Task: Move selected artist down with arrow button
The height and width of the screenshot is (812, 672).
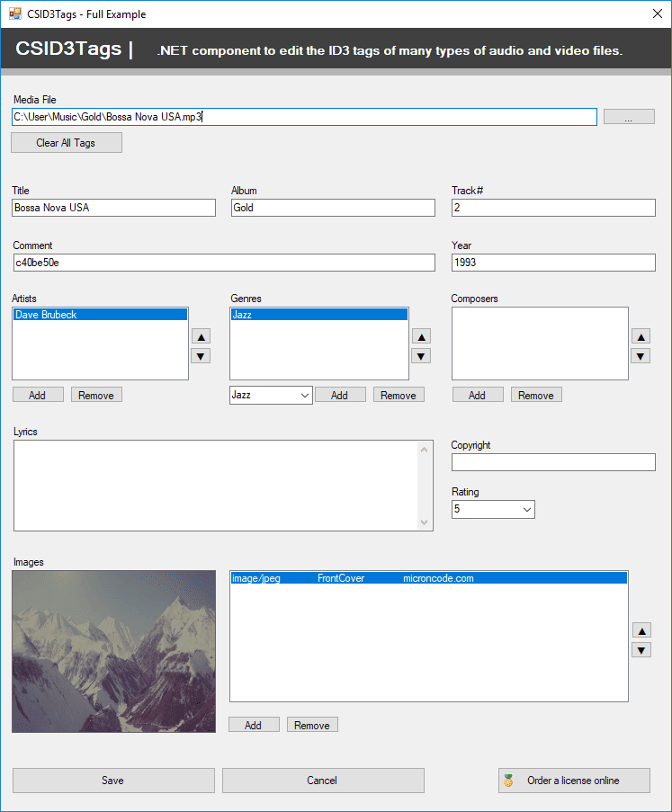Action: (x=202, y=356)
